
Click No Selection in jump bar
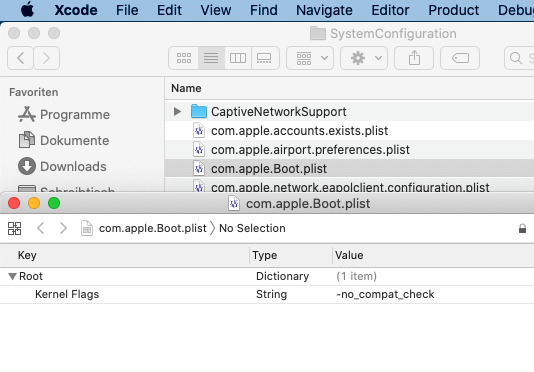(x=252, y=228)
